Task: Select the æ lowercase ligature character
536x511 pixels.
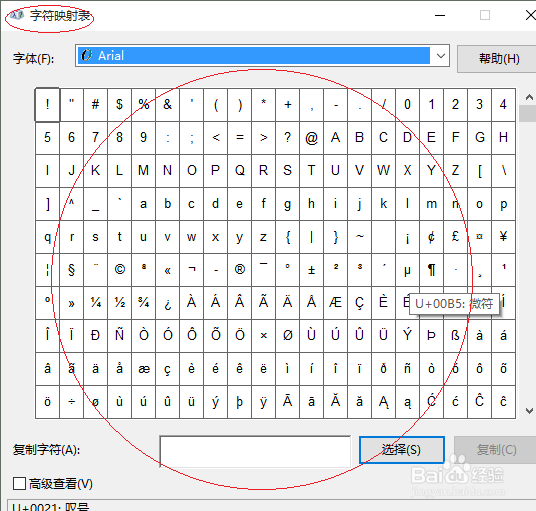Action: (144, 369)
